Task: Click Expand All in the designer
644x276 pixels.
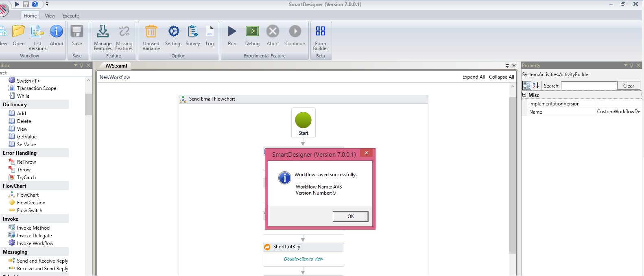Action: pos(473,77)
